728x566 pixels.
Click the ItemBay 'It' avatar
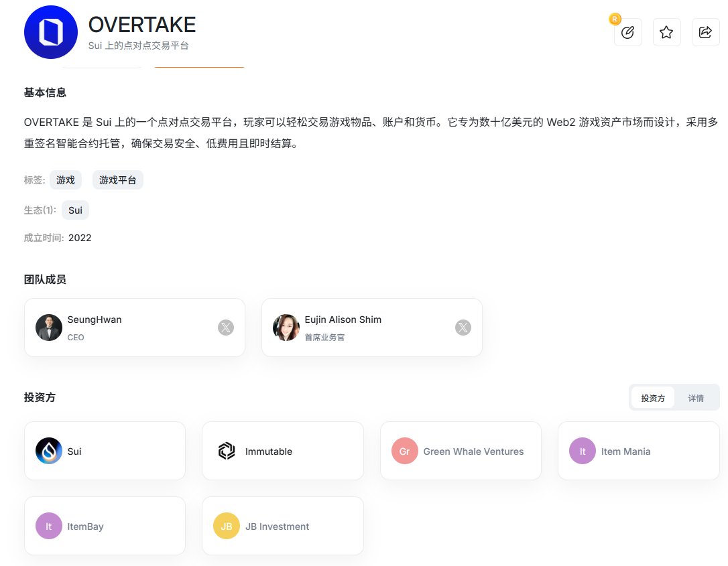point(49,526)
